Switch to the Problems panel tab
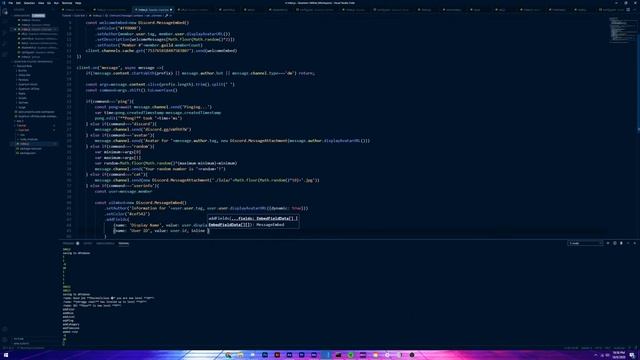Viewport: 640px width, 360px height. tap(69, 243)
